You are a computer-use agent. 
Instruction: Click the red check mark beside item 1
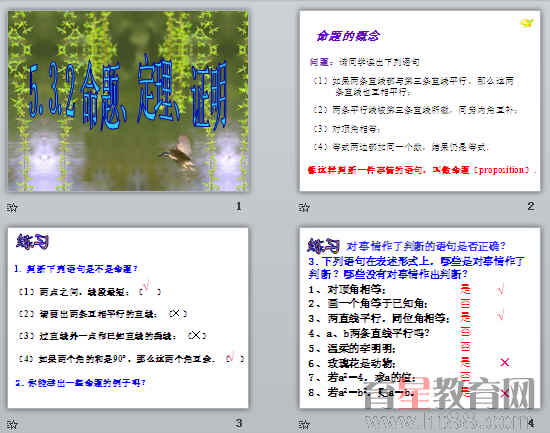[x=501, y=290]
